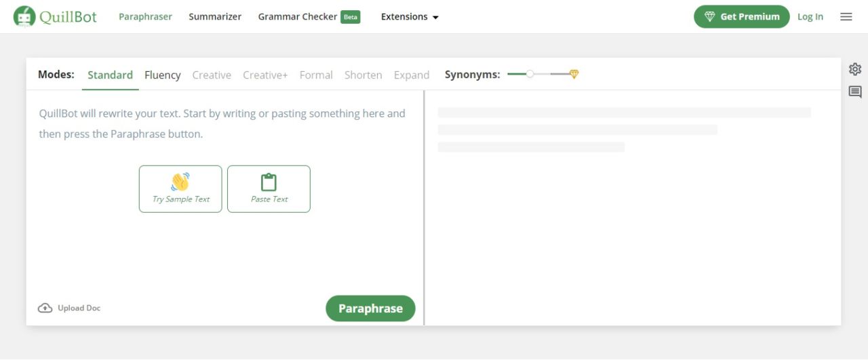
Task: Click the Paste Text button
Action: (x=269, y=189)
